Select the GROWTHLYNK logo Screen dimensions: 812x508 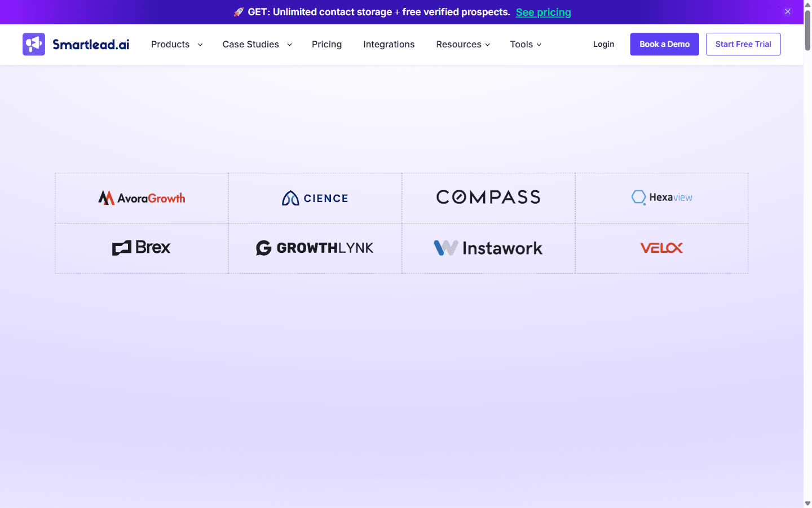(x=315, y=248)
